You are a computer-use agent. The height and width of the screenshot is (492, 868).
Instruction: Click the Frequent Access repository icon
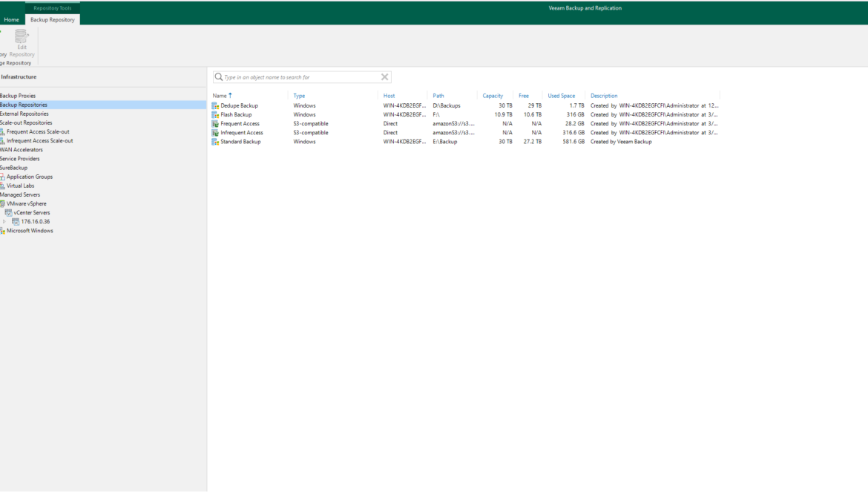tap(215, 123)
